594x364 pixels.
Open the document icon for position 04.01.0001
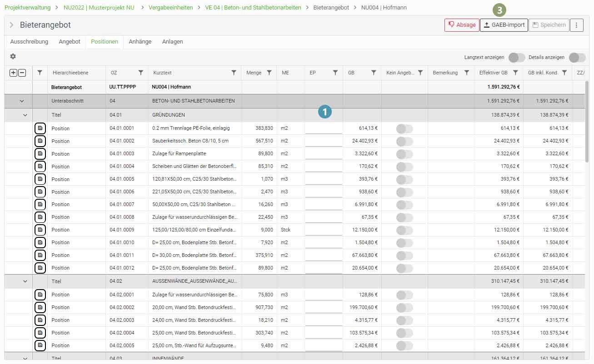pyautogui.click(x=40, y=128)
